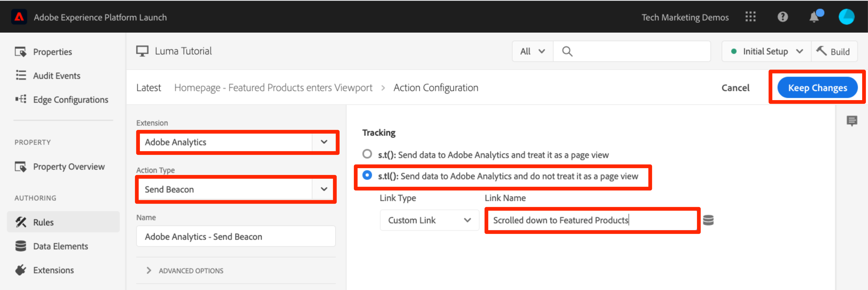Select s.tl() non-page view tracking option
The height and width of the screenshot is (290, 868).
click(x=367, y=175)
